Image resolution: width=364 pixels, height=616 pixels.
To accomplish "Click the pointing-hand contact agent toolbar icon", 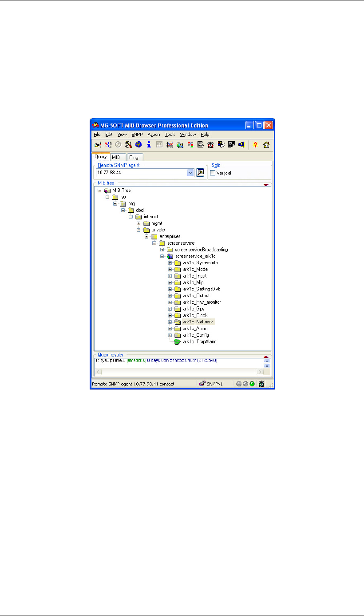I will tap(98, 144).
